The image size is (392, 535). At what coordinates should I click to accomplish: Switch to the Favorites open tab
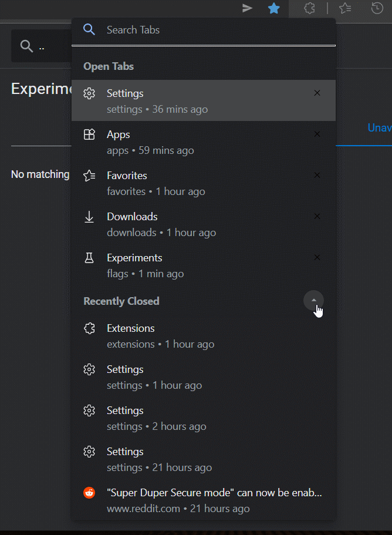127,175
